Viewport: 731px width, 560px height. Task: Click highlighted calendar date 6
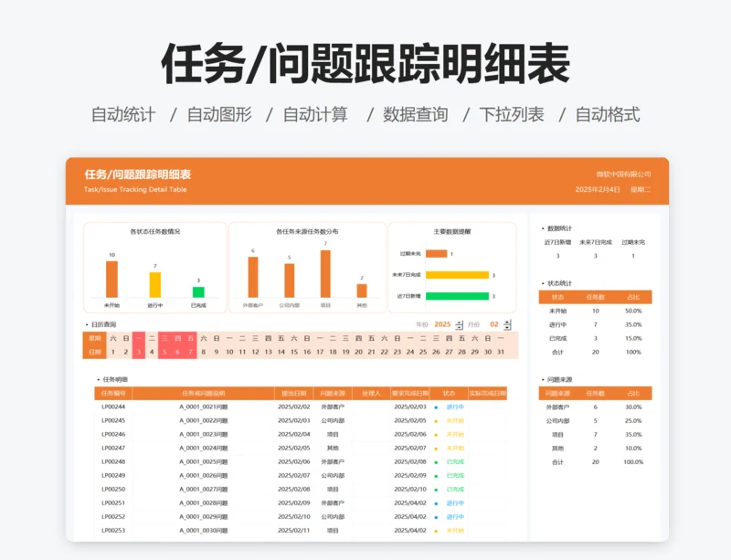click(x=177, y=352)
